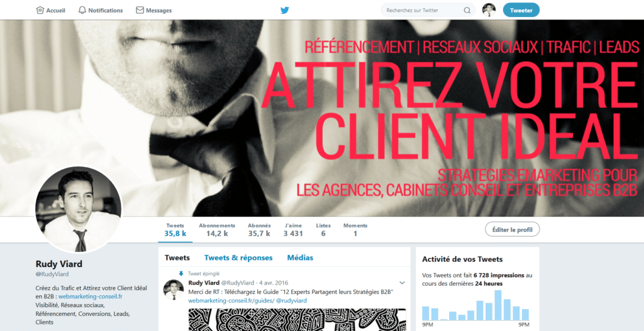
Task: Open the Abonnements count
Action: click(217, 230)
